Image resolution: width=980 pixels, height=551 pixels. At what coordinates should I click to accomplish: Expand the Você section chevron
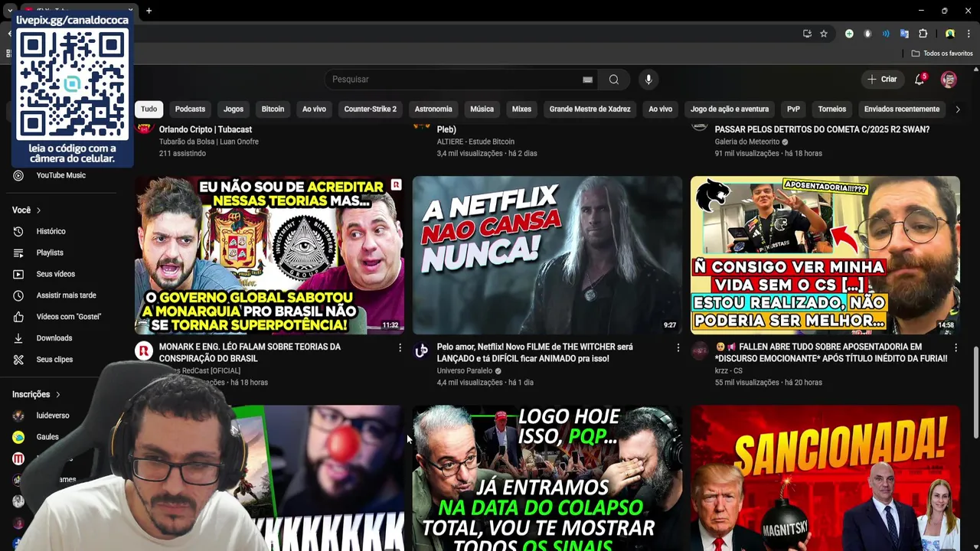[38, 210]
